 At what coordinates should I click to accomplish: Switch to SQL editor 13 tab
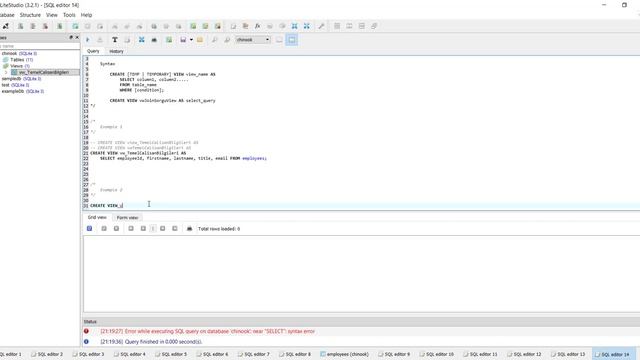click(x=568, y=354)
